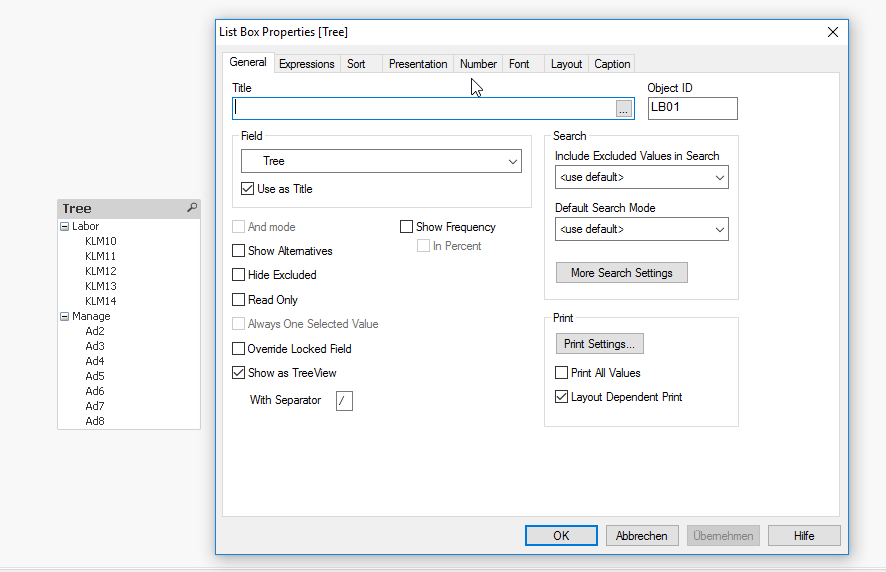Close the List Box Properties dialog
886x572 pixels.
point(832,32)
